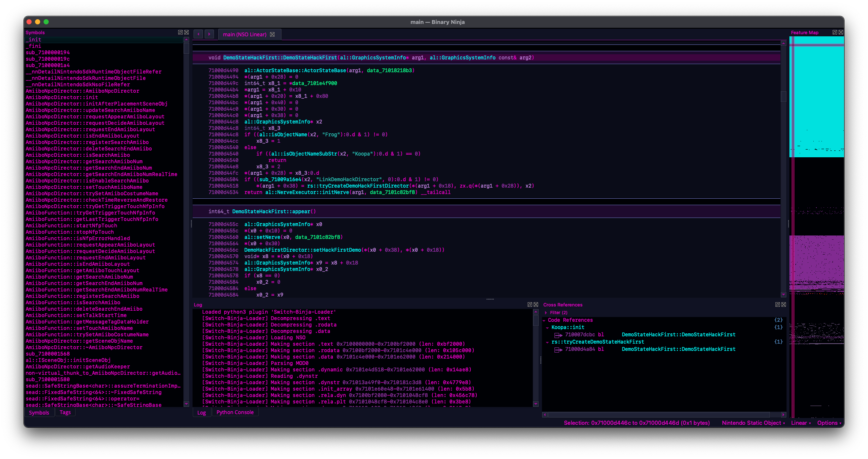Select sub_7100001568 in the Symbols list
This screenshot has height=459, width=868.
click(x=104, y=354)
